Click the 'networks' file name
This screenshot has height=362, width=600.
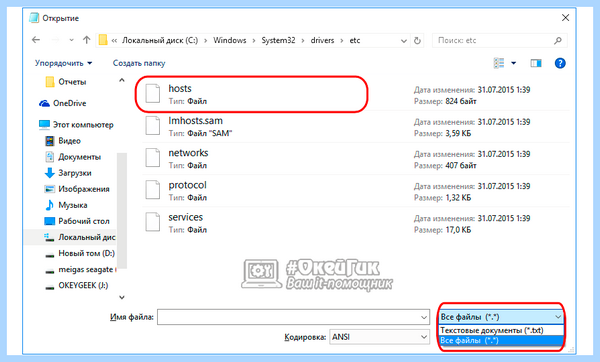coord(188,153)
